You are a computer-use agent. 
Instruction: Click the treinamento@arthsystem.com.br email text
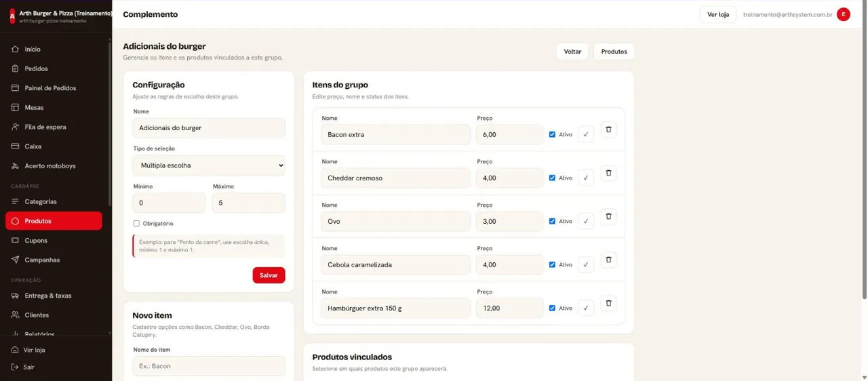[787, 14]
